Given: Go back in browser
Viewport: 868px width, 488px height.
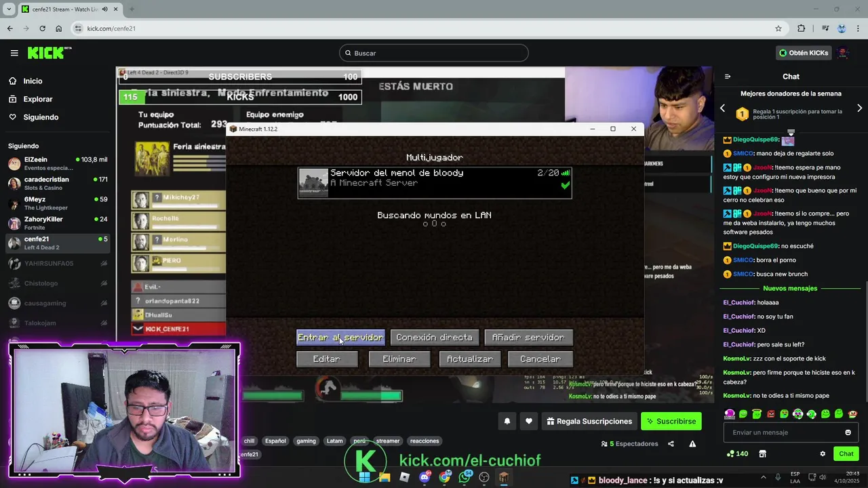Looking at the screenshot, I should tap(9, 28).
